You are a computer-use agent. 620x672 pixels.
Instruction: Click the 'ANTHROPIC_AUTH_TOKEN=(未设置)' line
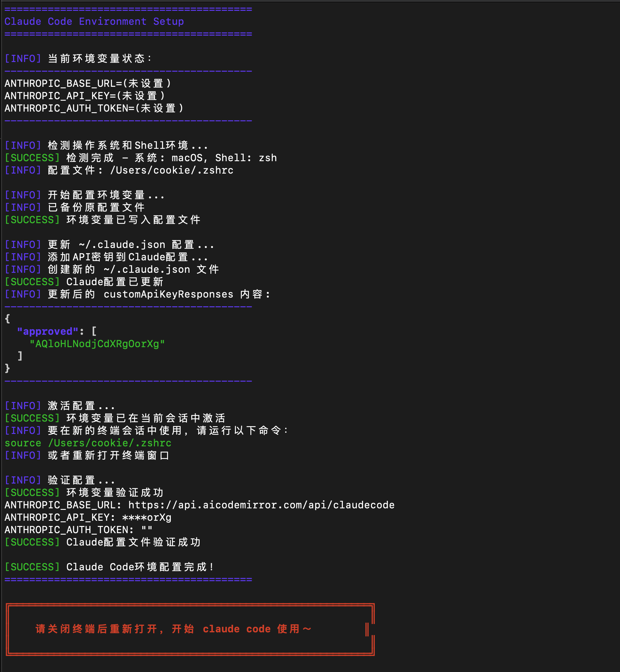[x=94, y=108]
